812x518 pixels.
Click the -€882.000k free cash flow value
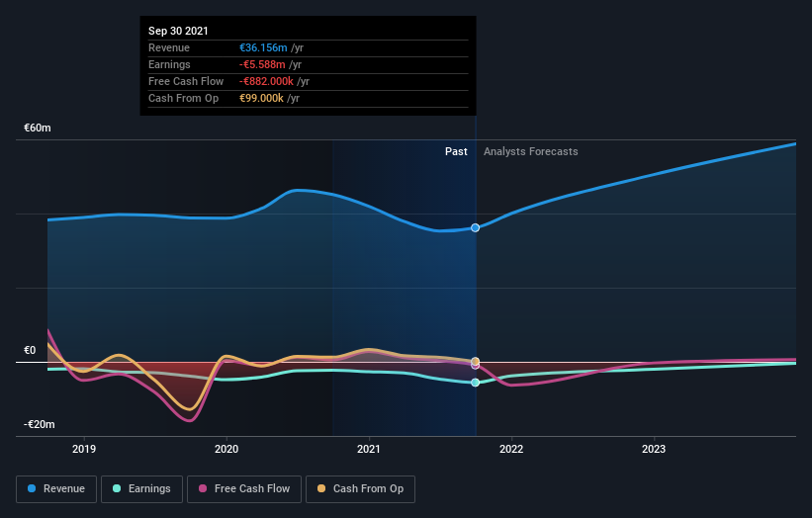click(x=266, y=81)
